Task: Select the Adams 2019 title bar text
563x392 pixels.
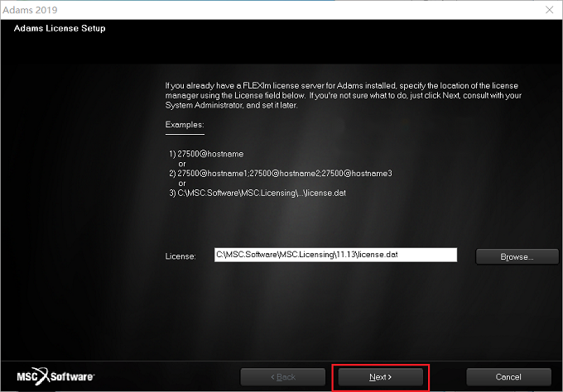Action: point(30,10)
